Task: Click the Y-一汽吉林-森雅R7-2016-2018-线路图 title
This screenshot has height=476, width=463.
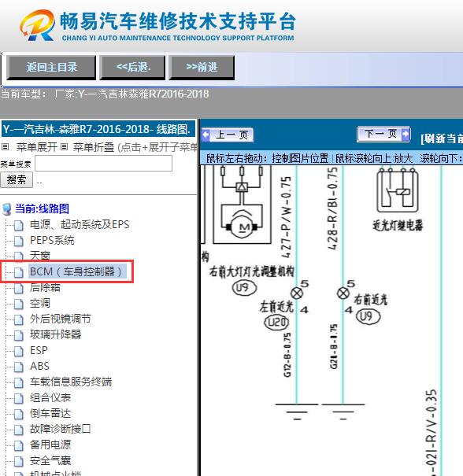Action: point(97,130)
